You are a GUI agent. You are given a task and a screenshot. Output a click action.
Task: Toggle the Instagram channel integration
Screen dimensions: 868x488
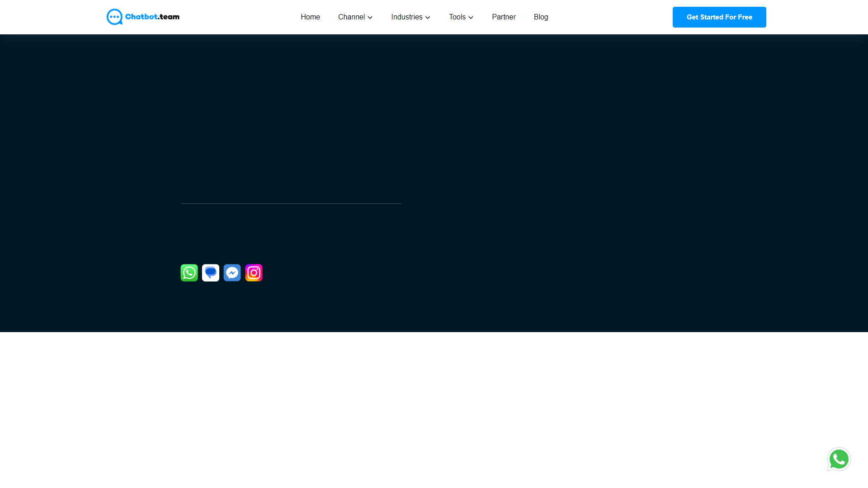point(254,272)
